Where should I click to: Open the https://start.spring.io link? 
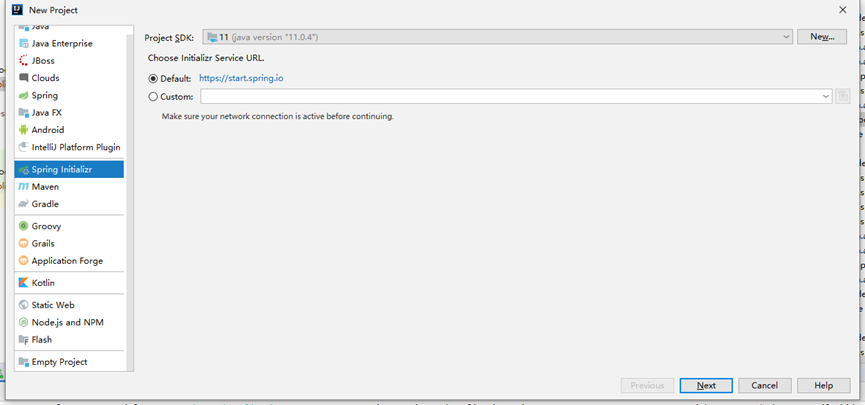(241, 78)
